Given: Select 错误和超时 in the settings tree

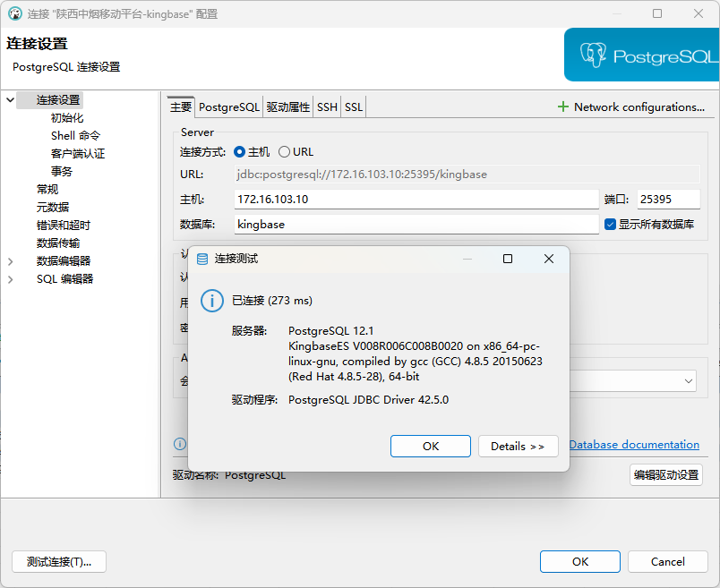Looking at the screenshot, I should [64, 225].
